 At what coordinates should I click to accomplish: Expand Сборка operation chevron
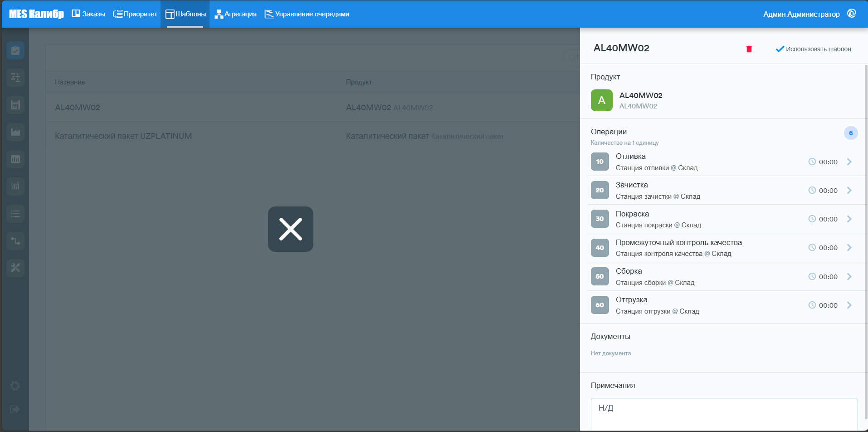849,276
